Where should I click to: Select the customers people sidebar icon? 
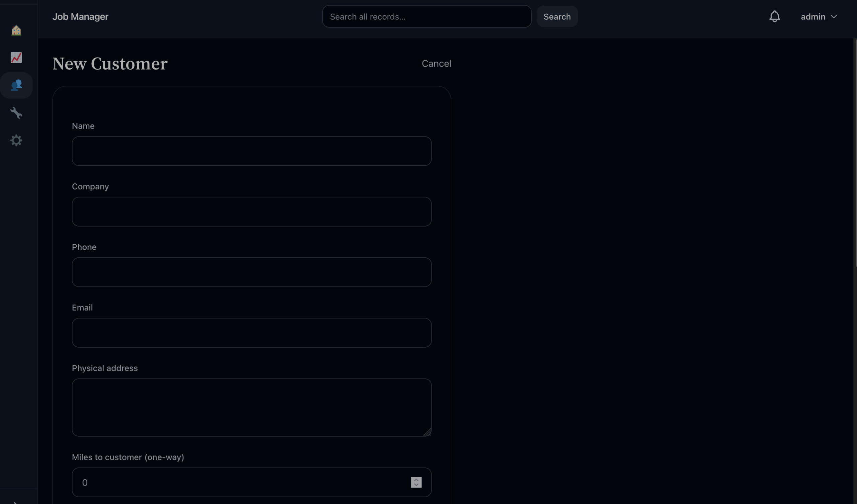pos(16,85)
